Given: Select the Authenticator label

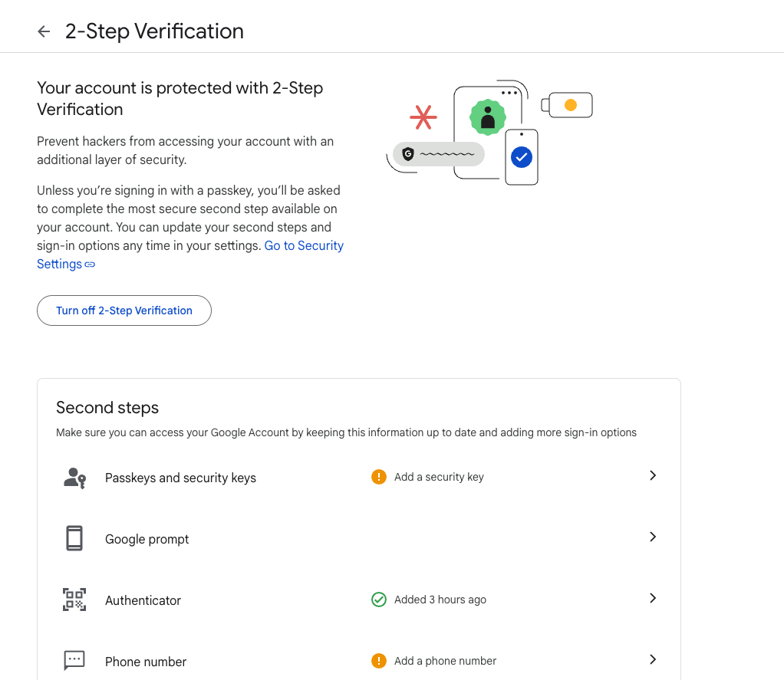Looking at the screenshot, I should point(143,600).
